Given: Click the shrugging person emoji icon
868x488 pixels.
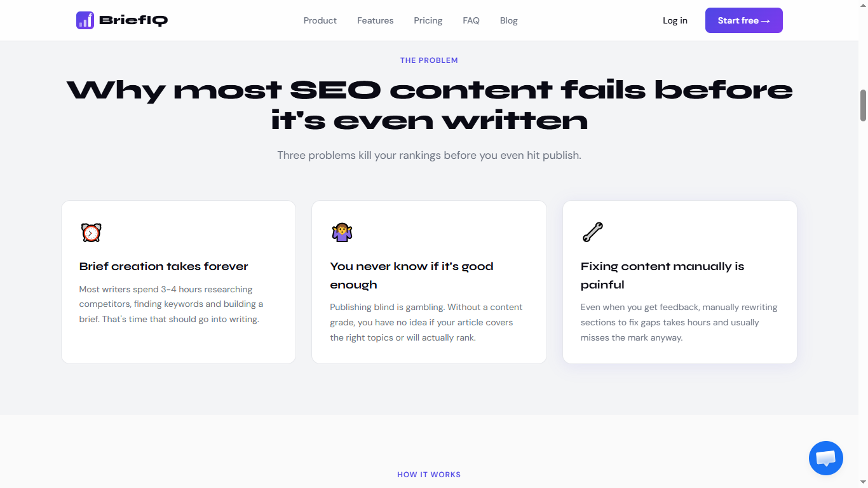Looking at the screenshot, I should [x=342, y=233].
